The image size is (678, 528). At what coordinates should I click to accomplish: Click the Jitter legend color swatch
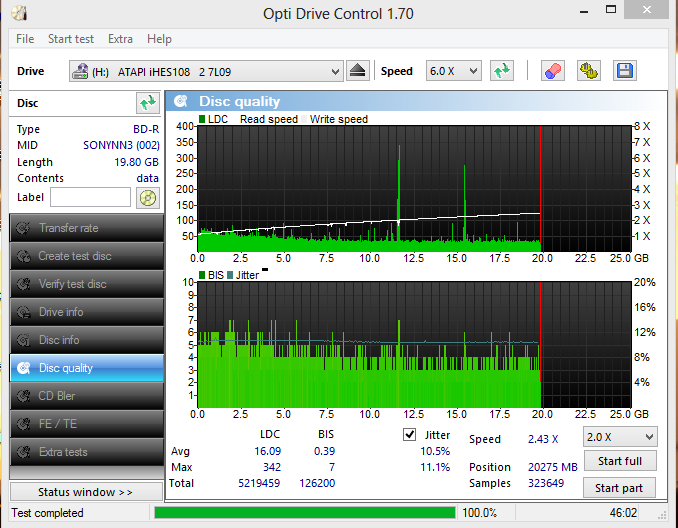click(230, 275)
